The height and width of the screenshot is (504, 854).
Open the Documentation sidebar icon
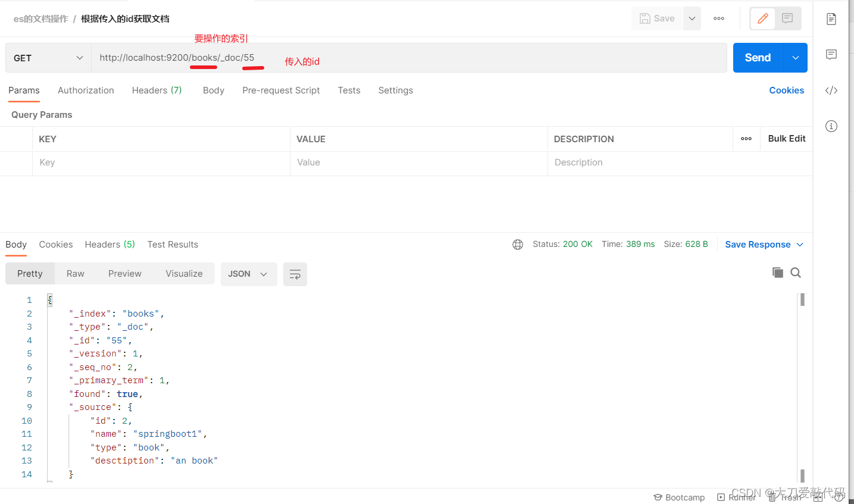831,19
